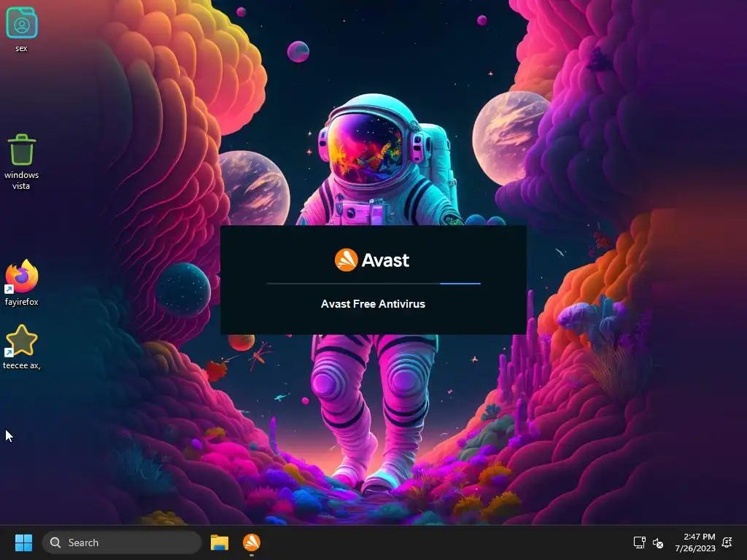747x560 pixels.
Task: Open the notifications bell icon
Action: [x=727, y=542]
